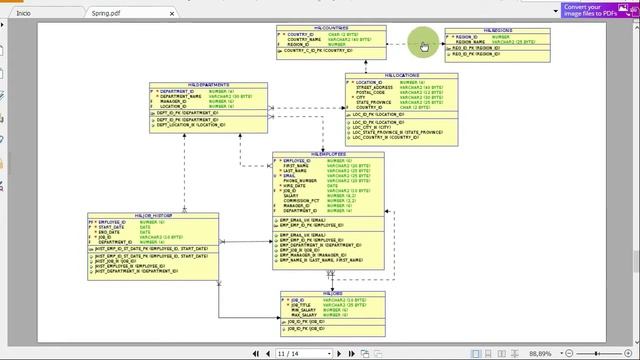Enable single page view mode
The height and width of the screenshot is (360, 640).
(x=476, y=353)
